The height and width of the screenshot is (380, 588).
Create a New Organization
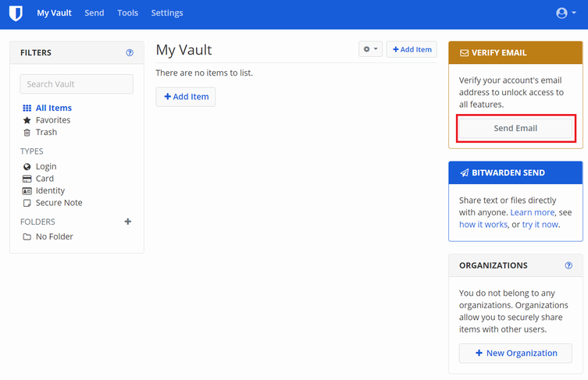(515, 353)
